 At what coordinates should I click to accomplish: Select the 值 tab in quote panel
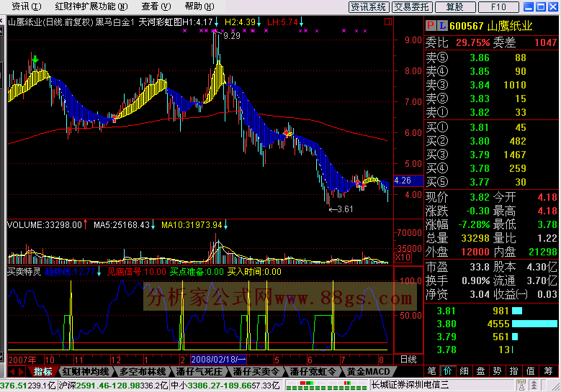click(530, 371)
